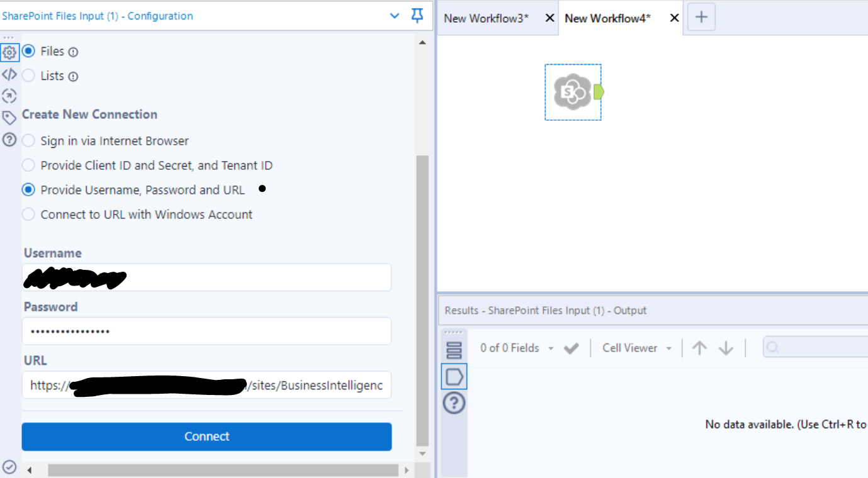Open the Cell Viewer dropdown
Viewport: 868px width, 478px height.
[x=668, y=348]
